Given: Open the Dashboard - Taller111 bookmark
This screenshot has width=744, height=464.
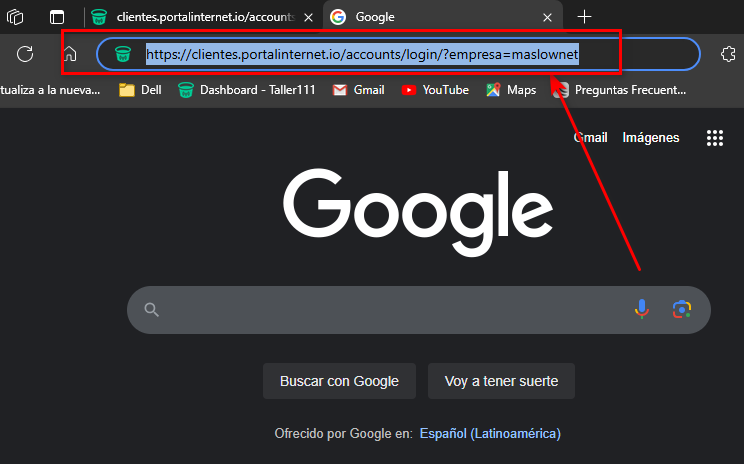Looking at the screenshot, I should tap(246, 90).
